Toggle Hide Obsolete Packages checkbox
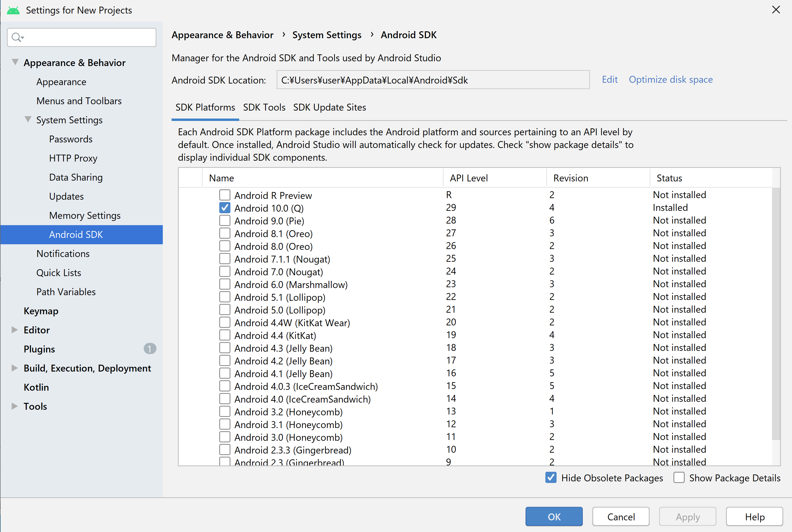The image size is (792, 532). point(551,477)
